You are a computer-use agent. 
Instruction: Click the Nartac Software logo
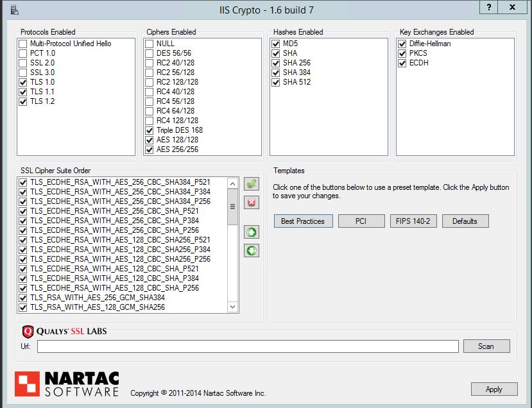coord(67,384)
